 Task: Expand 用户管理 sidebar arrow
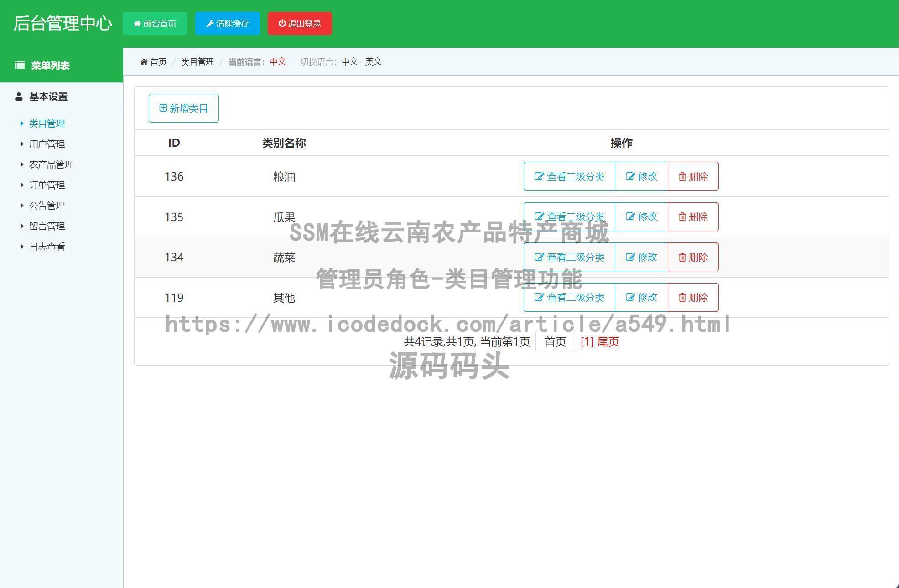pos(21,144)
